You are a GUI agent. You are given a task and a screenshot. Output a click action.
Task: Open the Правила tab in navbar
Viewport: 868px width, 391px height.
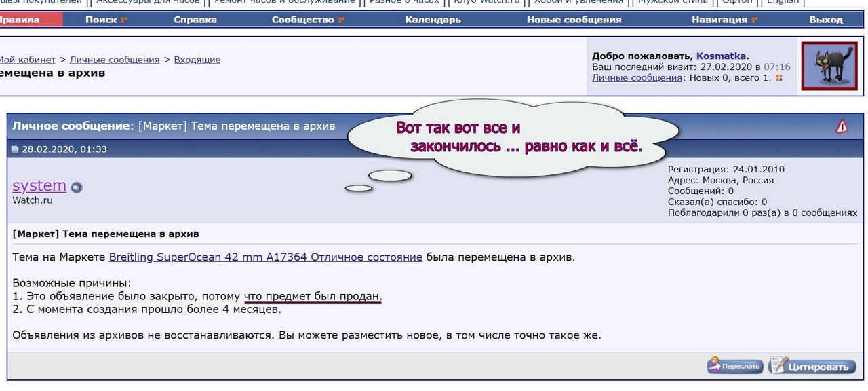pyautogui.click(x=19, y=20)
